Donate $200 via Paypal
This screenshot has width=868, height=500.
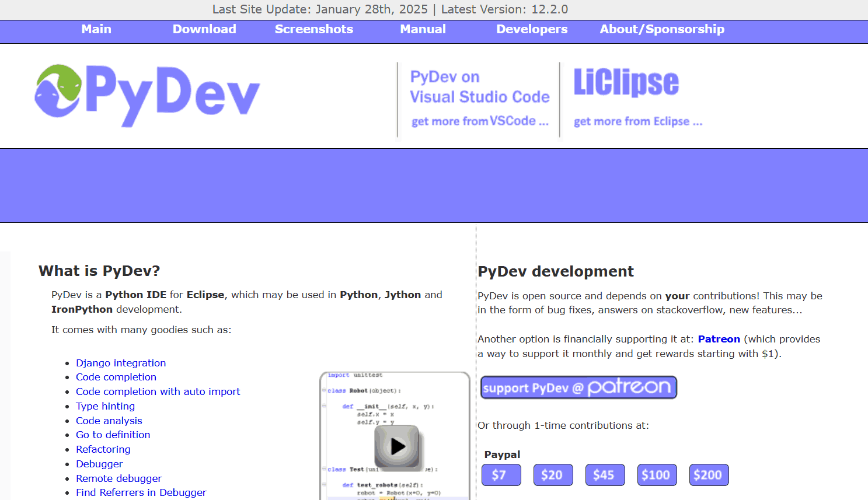709,475
